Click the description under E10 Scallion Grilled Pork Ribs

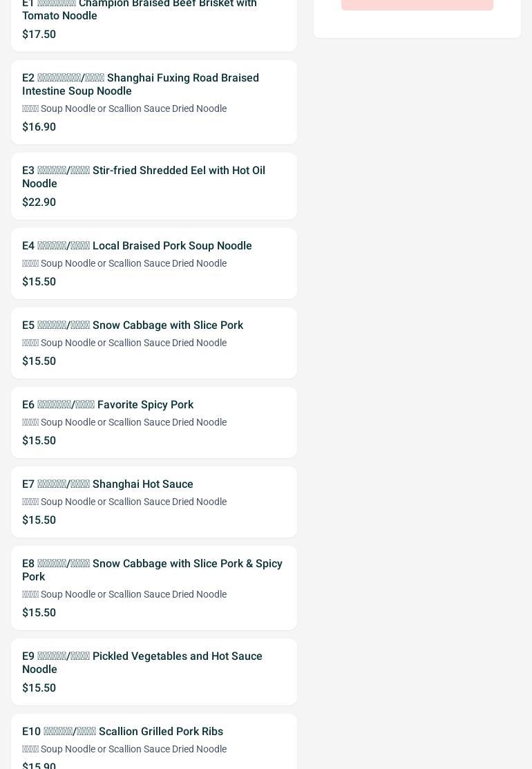click(124, 749)
